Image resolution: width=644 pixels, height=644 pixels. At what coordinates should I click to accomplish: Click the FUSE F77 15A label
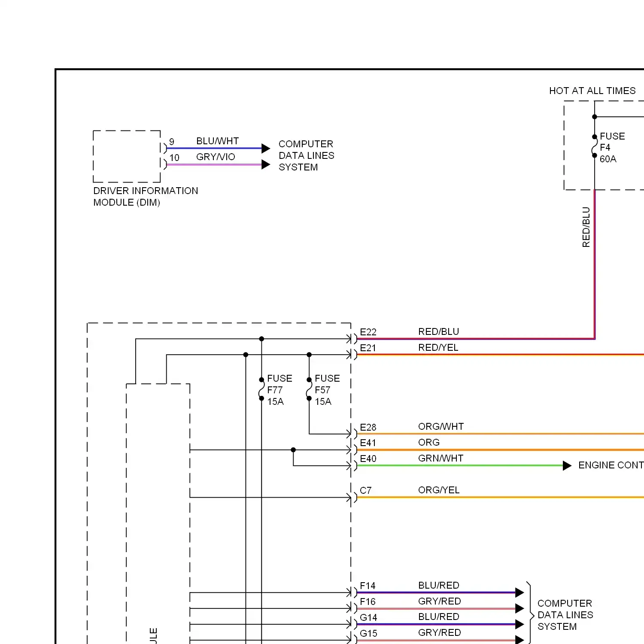(x=279, y=390)
